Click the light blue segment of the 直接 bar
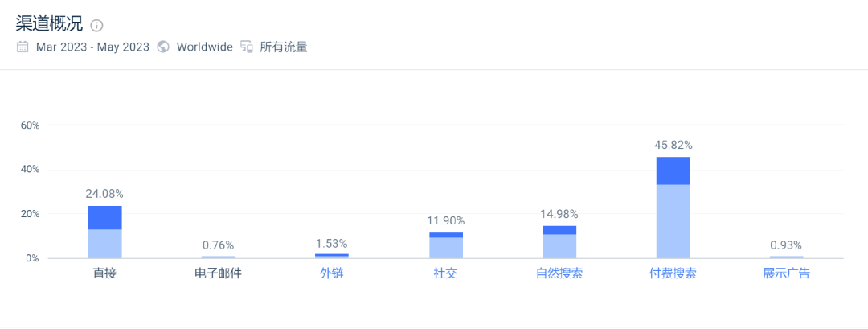Image resolution: width=868 pixels, height=329 pixels. point(104,244)
